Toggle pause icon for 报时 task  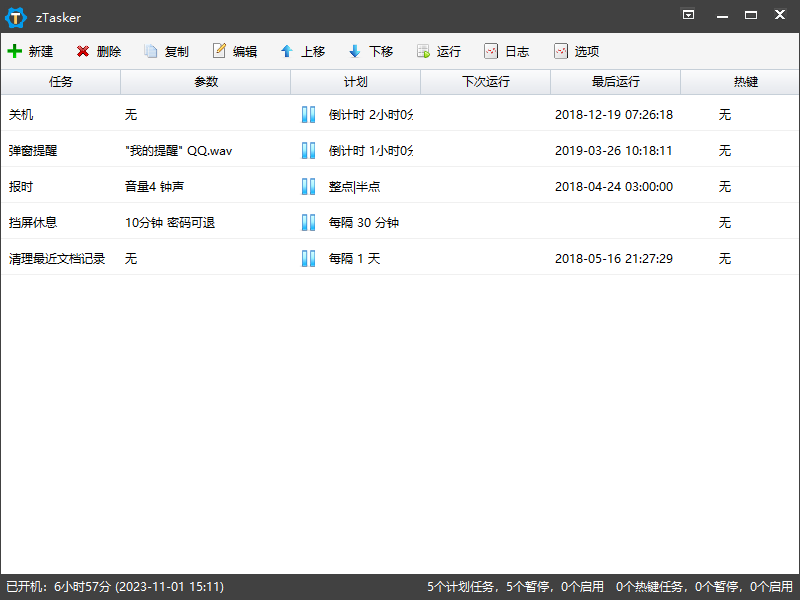(x=308, y=187)
